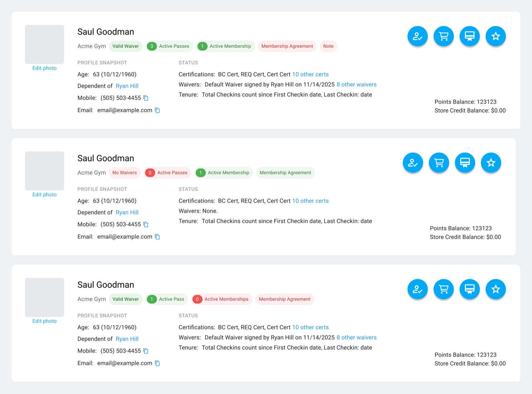Click the star icon in the No Waivers card
This screenshot has width=532, height=394.
pos(491,163)
